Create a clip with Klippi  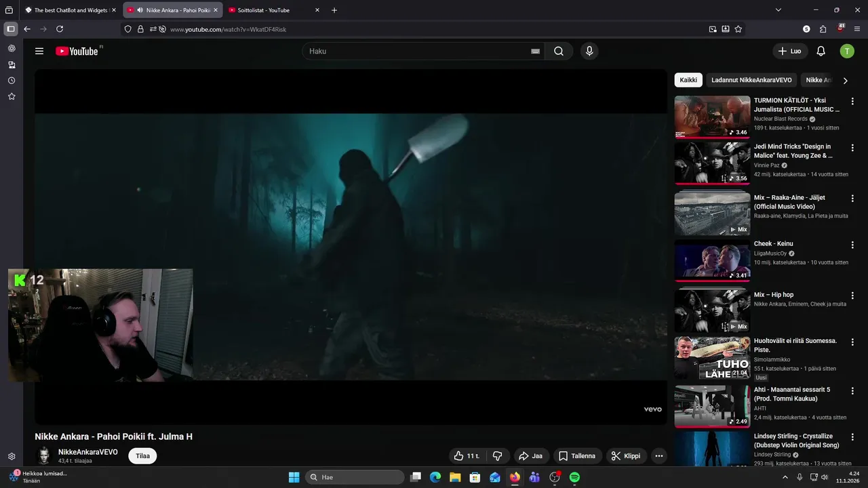[626, 456]
